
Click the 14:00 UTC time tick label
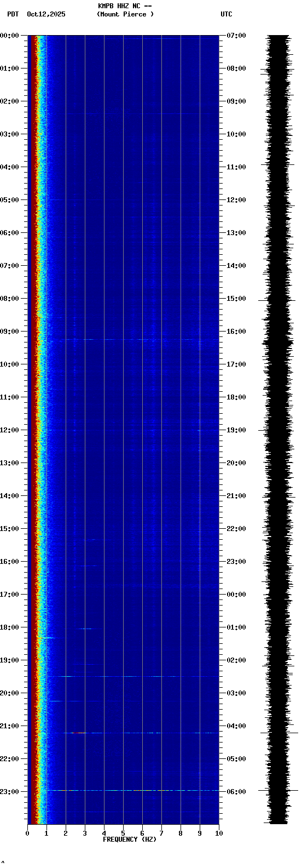click(236, 266)
